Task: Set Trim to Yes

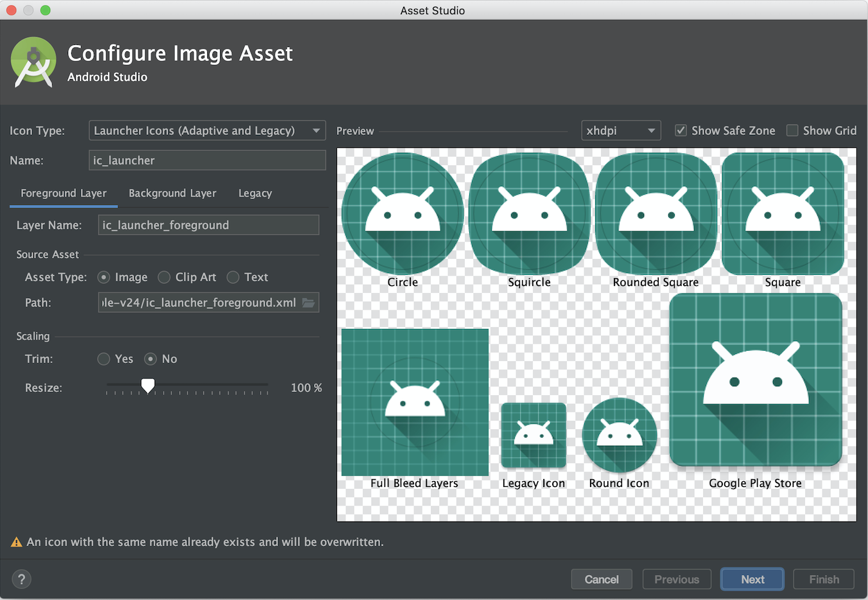Action: [x=103, y=359]
